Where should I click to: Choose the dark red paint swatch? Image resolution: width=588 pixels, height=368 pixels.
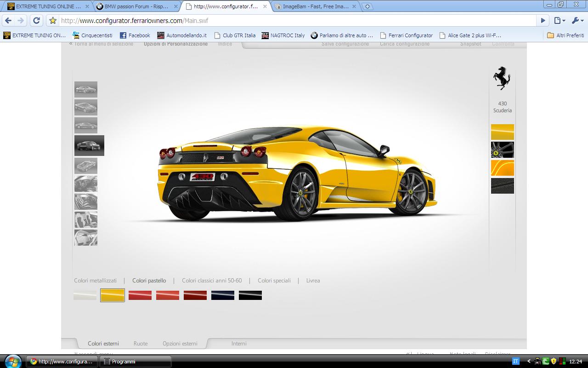pos(195,295)
